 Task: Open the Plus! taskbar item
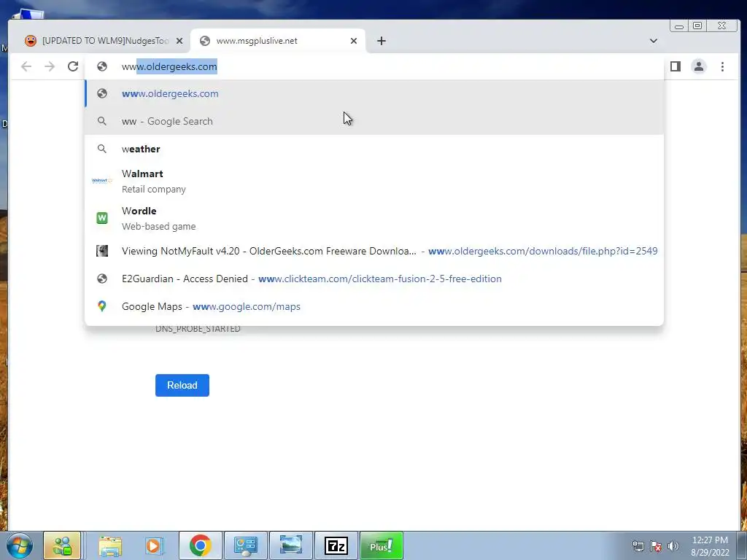point(382,545)
